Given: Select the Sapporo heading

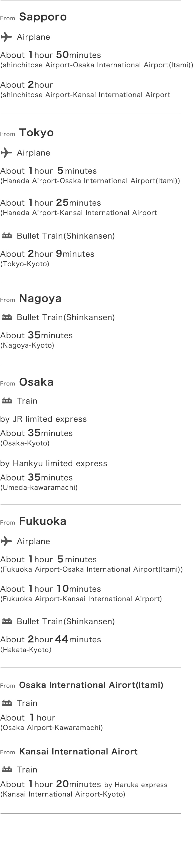Looking at the screenshot, I should [x=43, y=17].
